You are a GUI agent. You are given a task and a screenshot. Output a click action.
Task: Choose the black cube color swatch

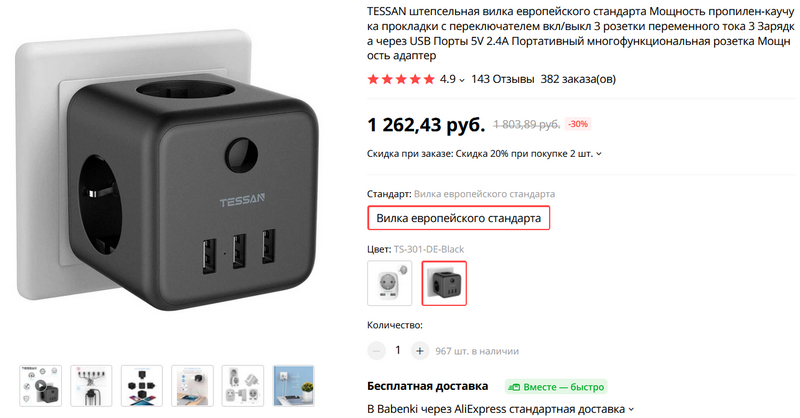tap(444, 283)
